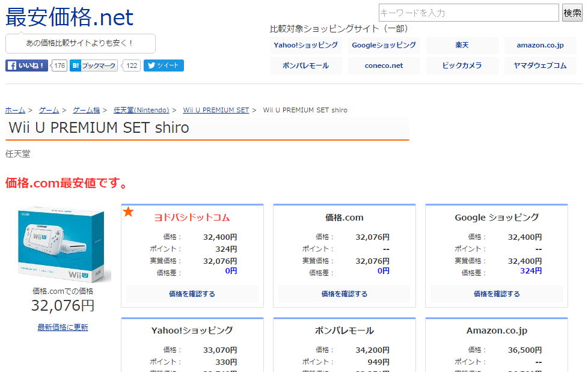Click ヨドバシドットコム shop title
The image size is (588, 372).
point(192,218)
